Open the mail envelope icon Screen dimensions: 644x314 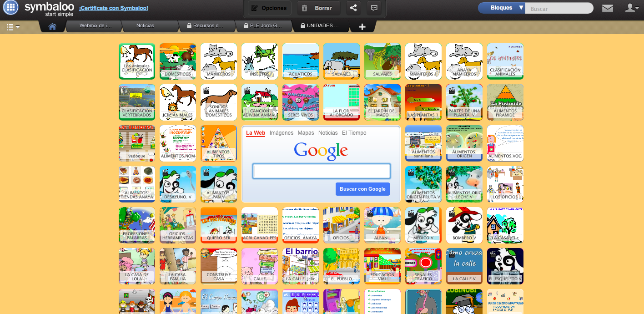[x=607, y=8]
